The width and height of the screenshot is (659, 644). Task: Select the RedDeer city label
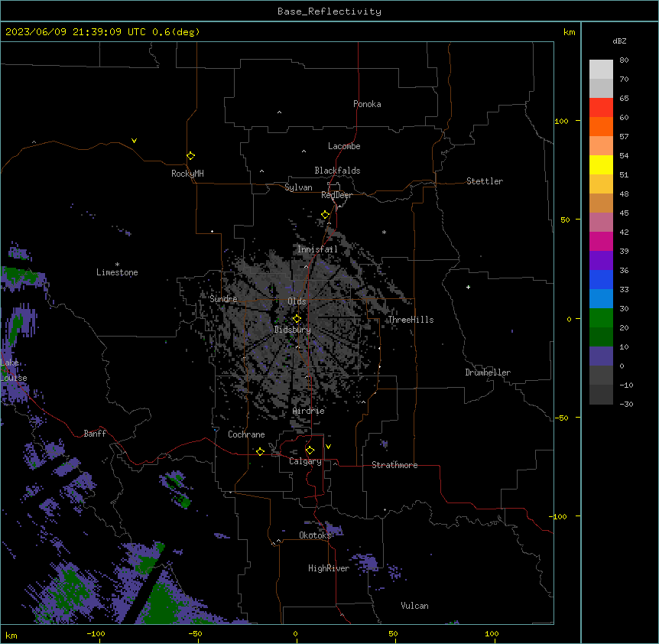click(336, 195)
